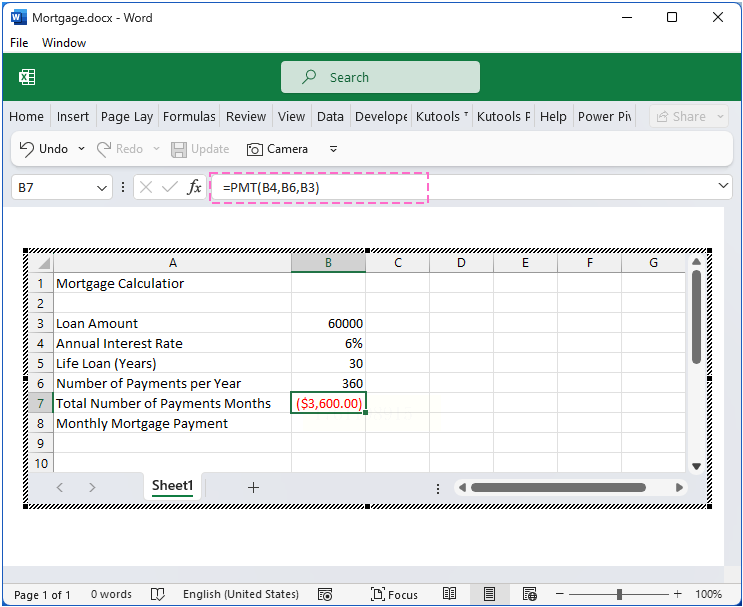Open the Name Box dropdown for B7
The width and height of the screenshot is (743, 607).
pyautogui.click(x=102, y=187)
